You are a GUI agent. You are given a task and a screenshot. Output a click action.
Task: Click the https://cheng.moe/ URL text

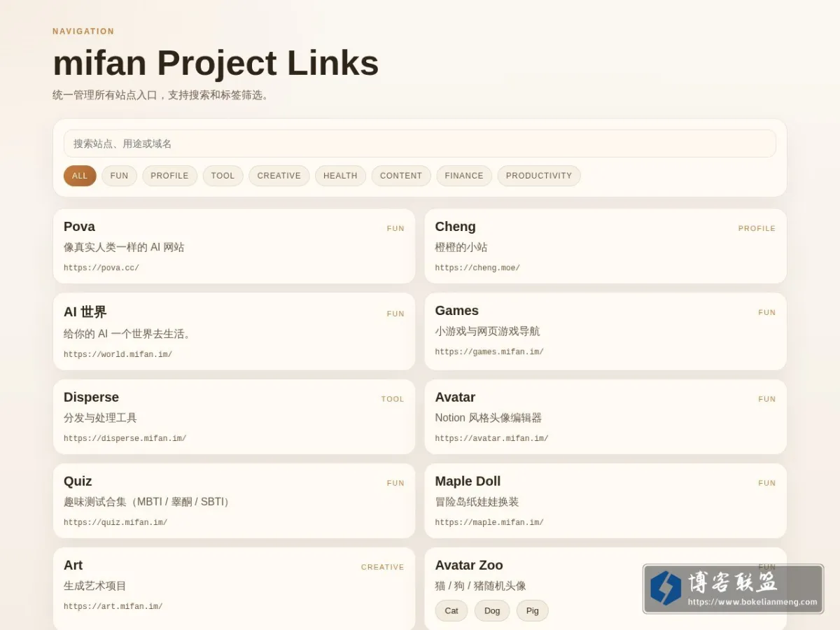click(477, 268)
